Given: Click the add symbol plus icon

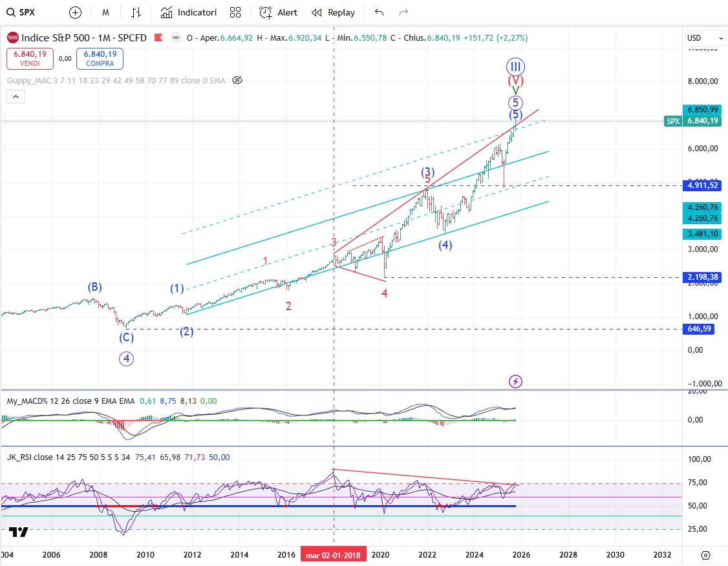Looking at the screenshot, I should (76, 12).
